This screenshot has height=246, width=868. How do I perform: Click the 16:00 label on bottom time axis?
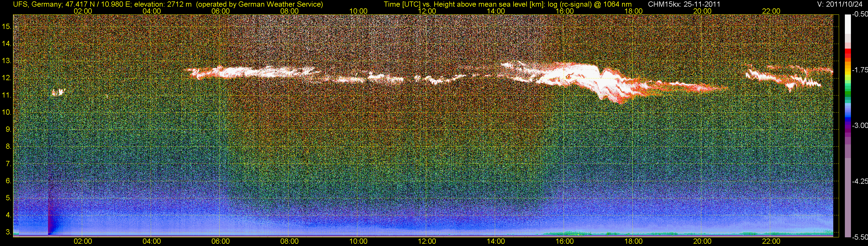point(565,241)
